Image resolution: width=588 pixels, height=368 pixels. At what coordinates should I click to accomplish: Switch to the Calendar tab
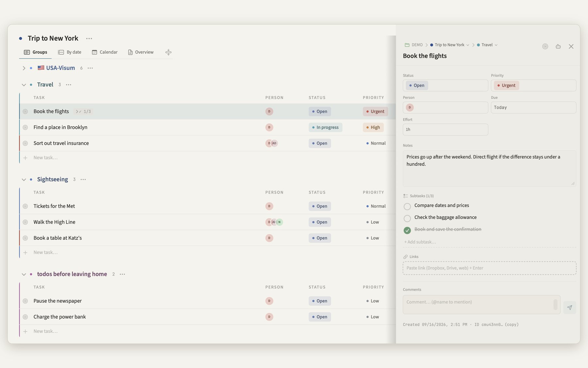[105, 52]
